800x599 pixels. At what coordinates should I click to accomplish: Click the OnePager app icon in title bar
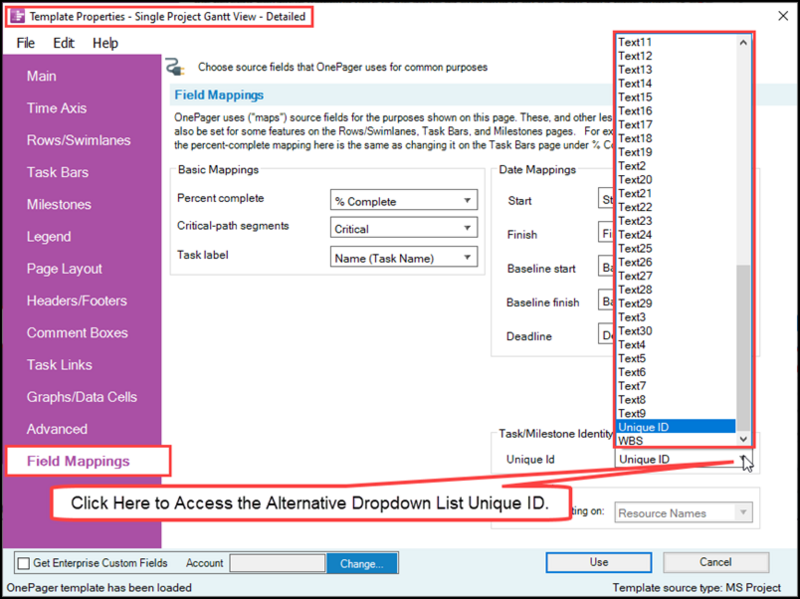click(x=17, y=16)
